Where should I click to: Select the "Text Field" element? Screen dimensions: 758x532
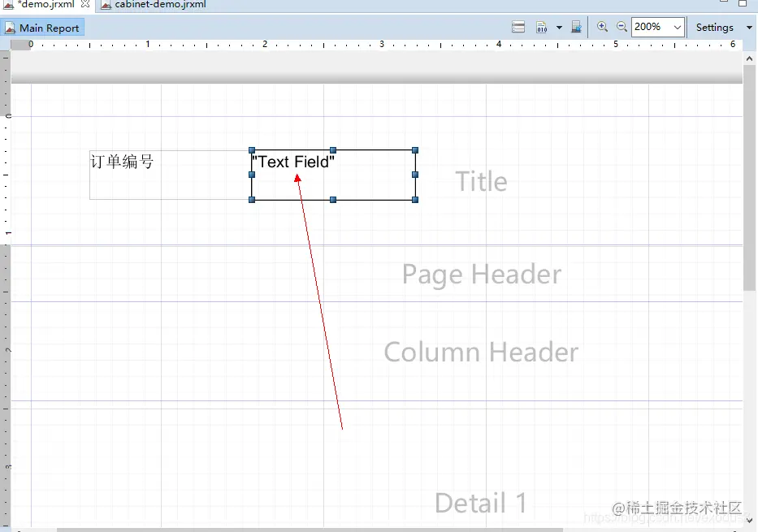(x=333, y=175)
